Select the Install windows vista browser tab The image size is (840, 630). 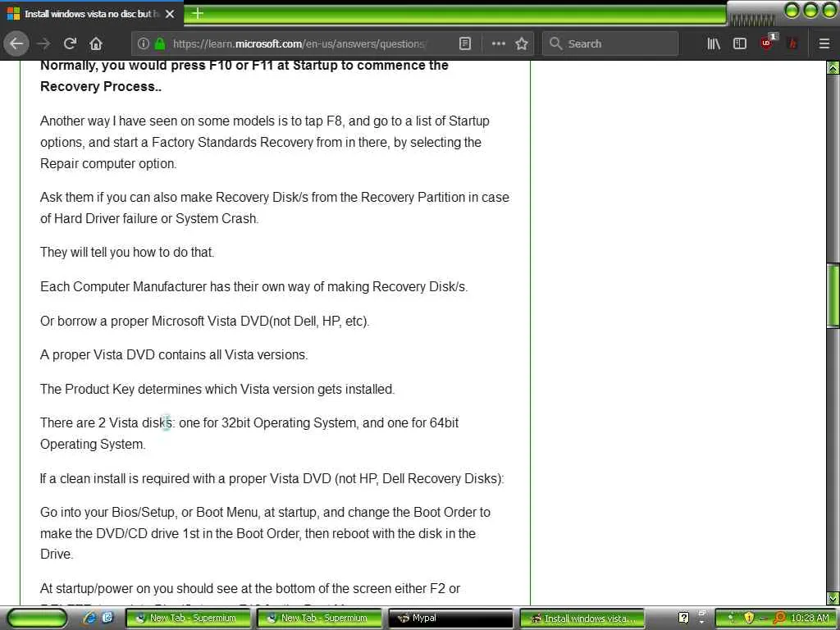click(91, 14)
